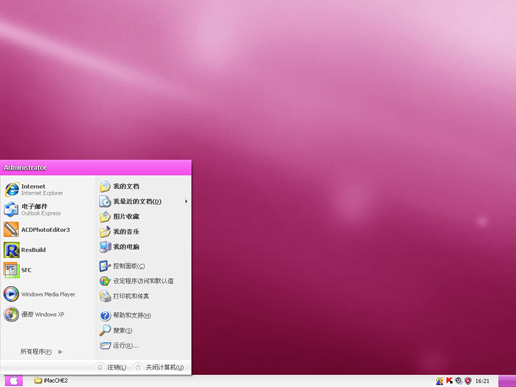
Task: Open the two-people messenger tray icon
Action: (x=440, y=381)
